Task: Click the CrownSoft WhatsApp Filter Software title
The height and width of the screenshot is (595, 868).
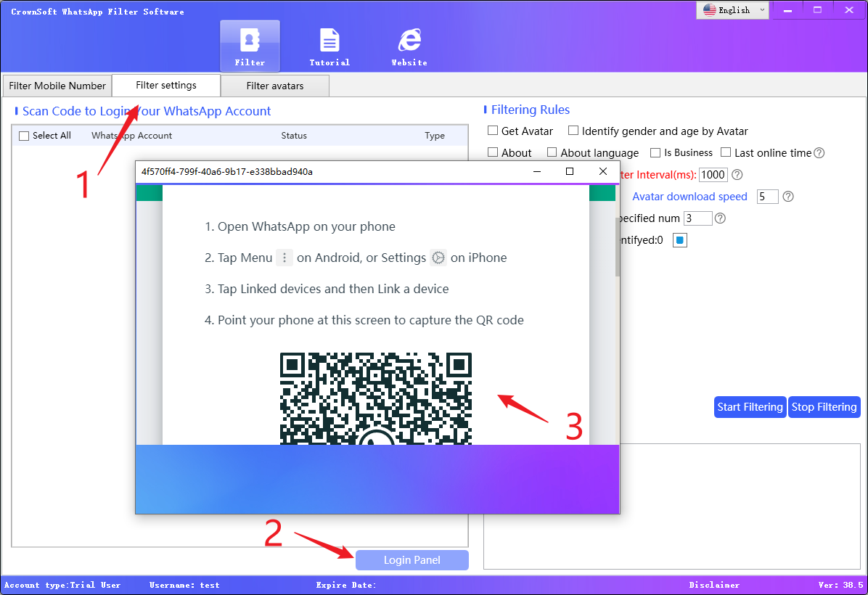Action: point(97,12)
